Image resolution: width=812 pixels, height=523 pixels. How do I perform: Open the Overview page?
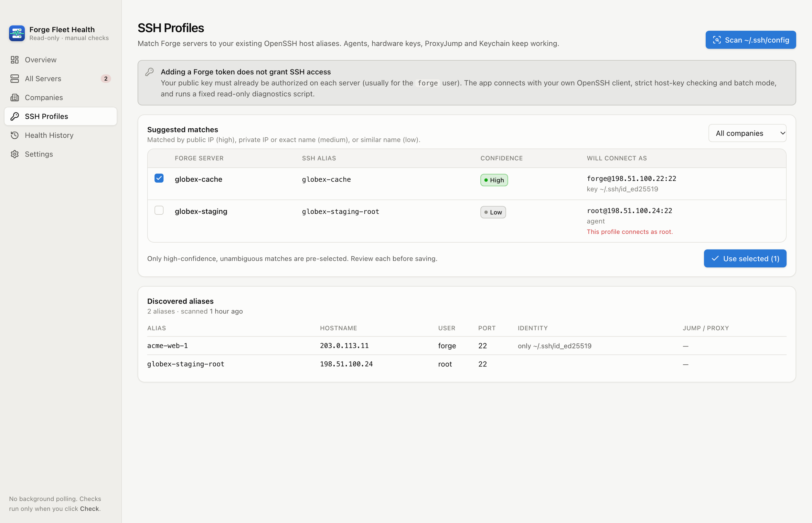(x=61, y=60)
